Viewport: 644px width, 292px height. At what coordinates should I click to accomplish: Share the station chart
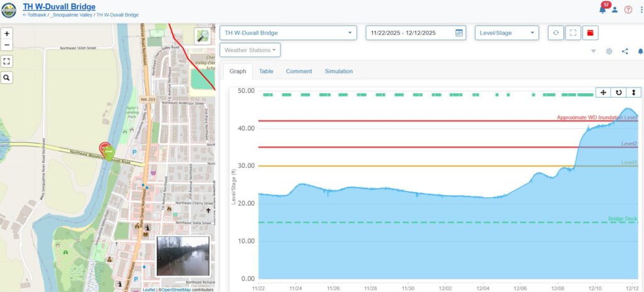click(625, 51)
